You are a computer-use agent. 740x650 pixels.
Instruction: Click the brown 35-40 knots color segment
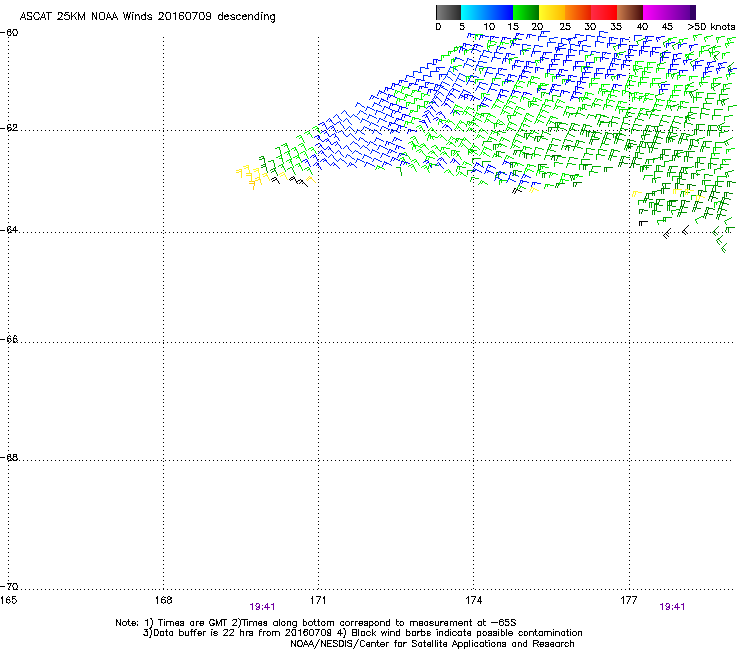click(x=630, y=12)
